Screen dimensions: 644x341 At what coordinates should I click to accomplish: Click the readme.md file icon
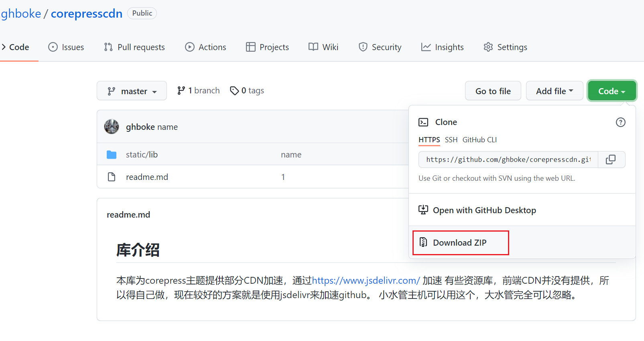112,177
